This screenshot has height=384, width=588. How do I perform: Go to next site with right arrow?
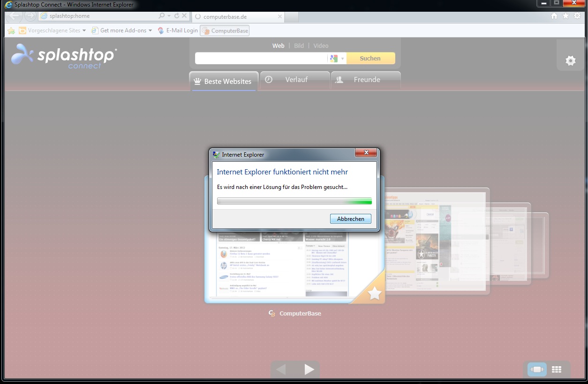click(309, 369)
